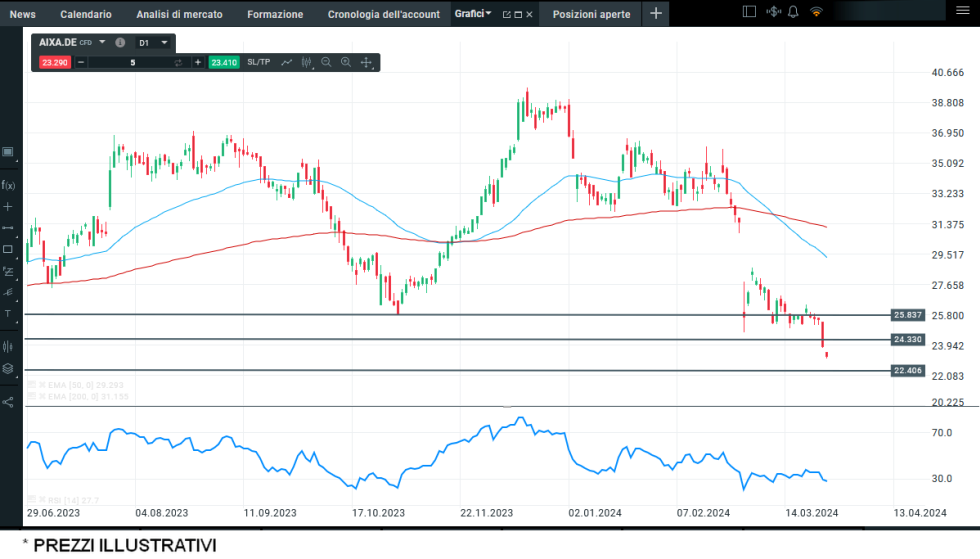The height and width of the screenshot is (559, 980).
Task: Toggle volume units swap icon
Action: click(178, 63)
